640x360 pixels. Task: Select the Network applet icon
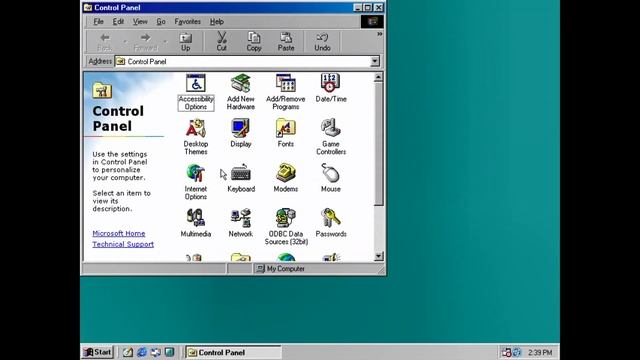(240, 223)
